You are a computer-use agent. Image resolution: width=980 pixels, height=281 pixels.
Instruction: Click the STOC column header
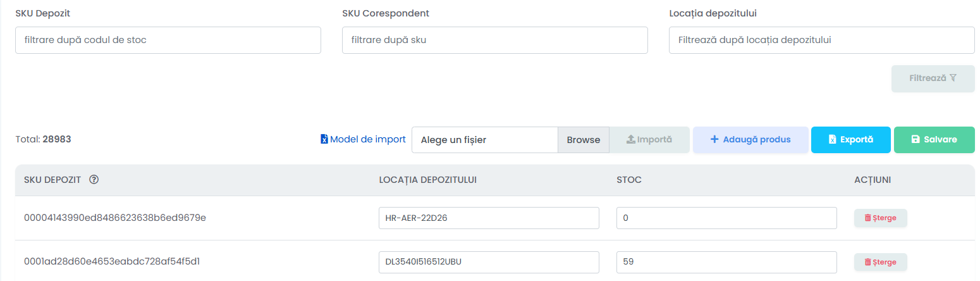[x=629, y=180]
